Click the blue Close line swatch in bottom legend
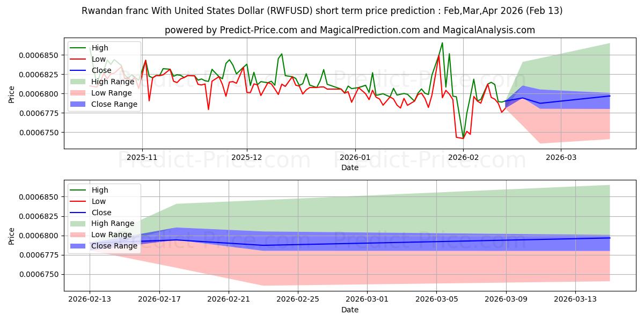 point(79,213)
